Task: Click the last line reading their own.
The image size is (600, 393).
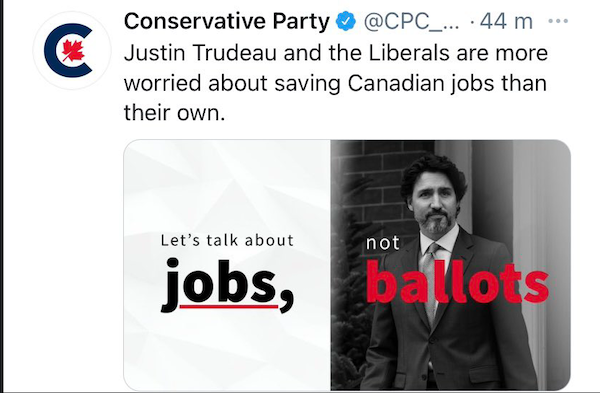Action: 174,113
